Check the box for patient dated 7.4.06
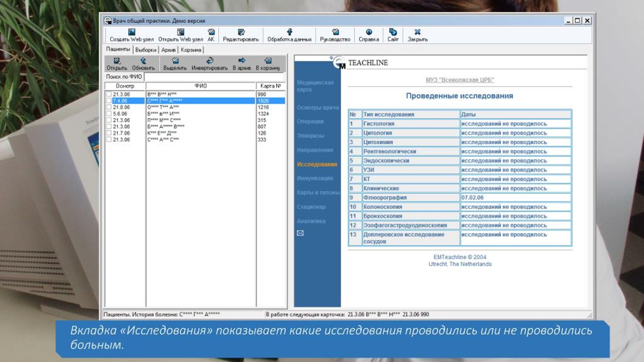The width and height of the screenshot is (644, 362). pyautogui.click(x=109, y=101)
